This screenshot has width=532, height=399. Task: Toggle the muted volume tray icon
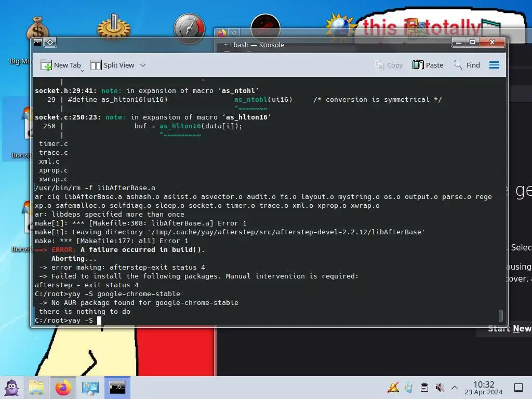(x=440, y=388)
